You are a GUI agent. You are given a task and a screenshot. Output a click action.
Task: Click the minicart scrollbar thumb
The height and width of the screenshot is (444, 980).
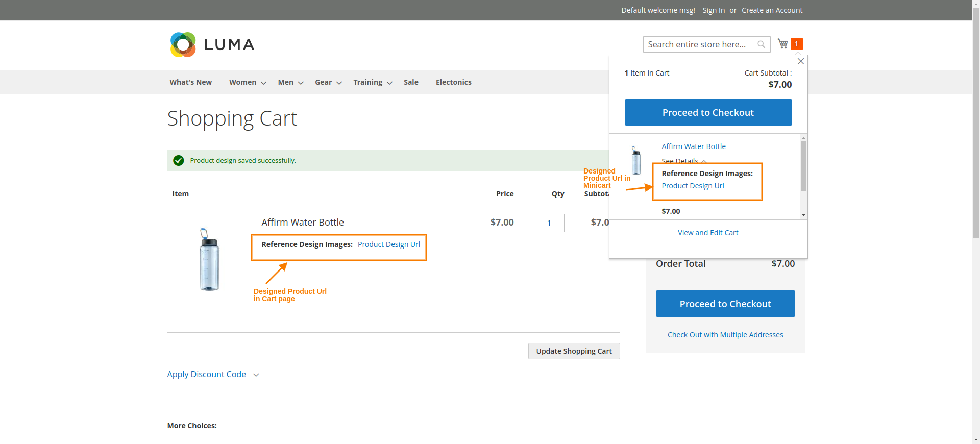(803, 166)
